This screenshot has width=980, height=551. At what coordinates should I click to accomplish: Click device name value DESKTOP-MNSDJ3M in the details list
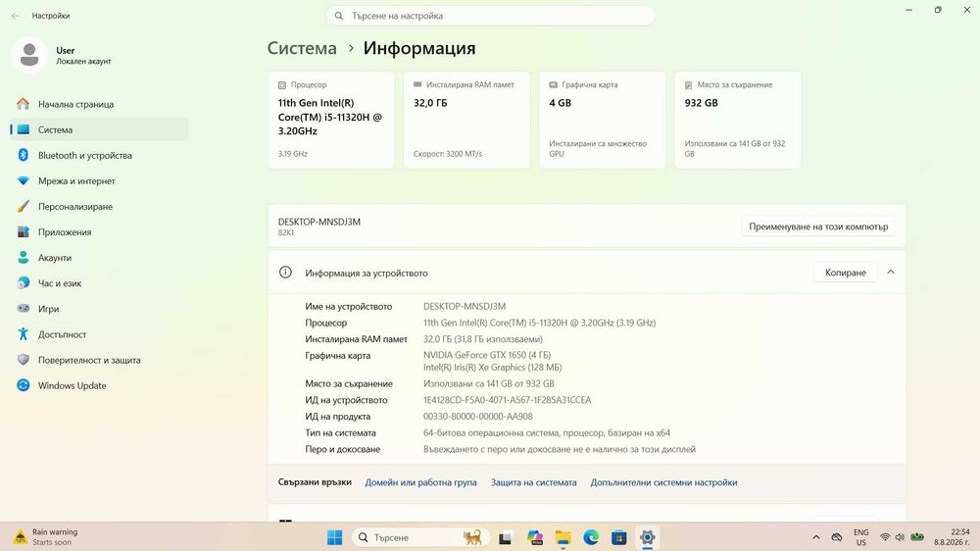pos(465,307)
